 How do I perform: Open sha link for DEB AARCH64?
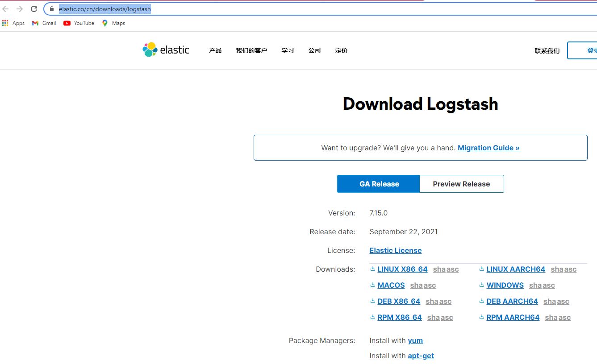point(550,301)
